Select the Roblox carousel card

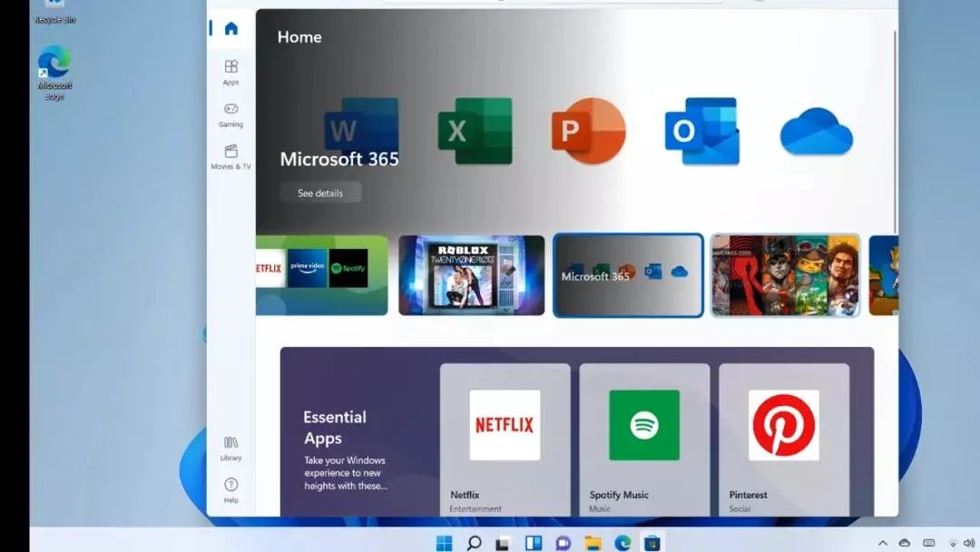(x=471, y=275)
